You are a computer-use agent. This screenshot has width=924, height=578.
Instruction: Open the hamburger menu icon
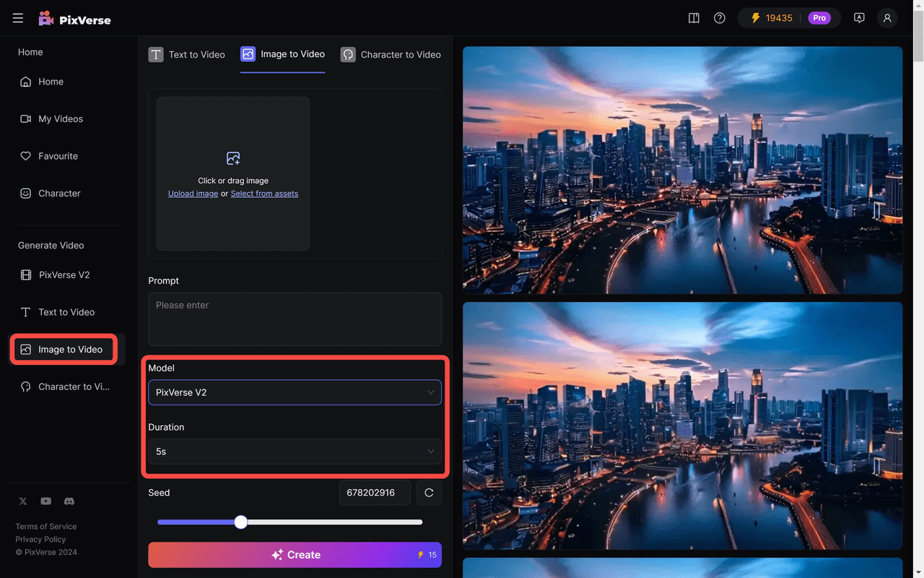pos(18,18)
